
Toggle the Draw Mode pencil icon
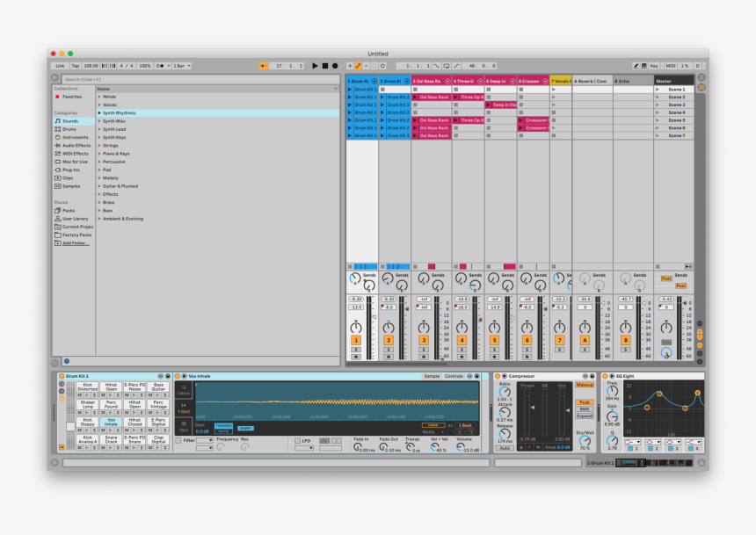pyautogui.click(x=636, y=66)
